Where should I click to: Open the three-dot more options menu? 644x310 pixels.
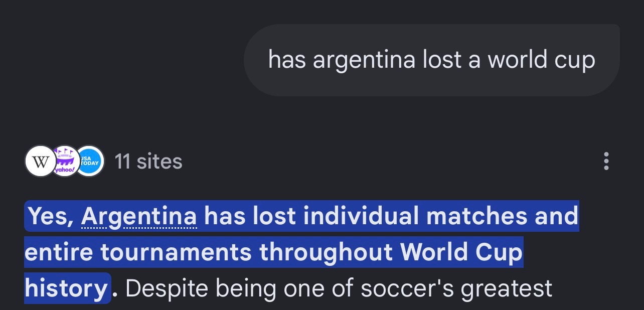tap(606, 162)
